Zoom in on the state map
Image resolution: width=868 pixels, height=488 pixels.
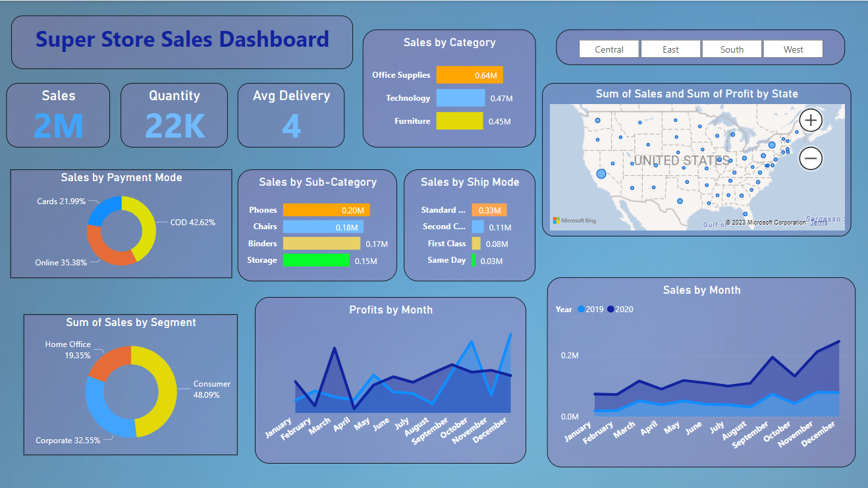pos(811,120)
